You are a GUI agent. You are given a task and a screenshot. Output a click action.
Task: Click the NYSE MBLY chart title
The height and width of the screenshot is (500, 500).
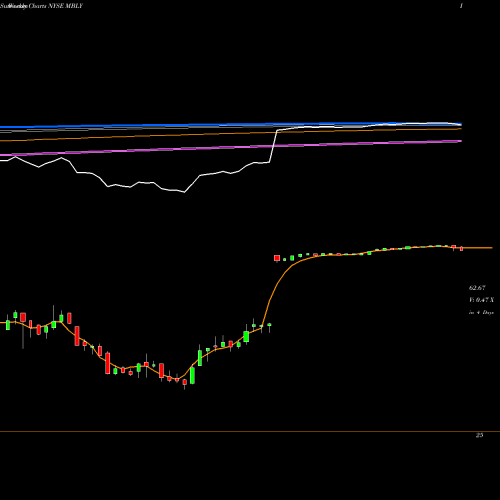[41, 6]
